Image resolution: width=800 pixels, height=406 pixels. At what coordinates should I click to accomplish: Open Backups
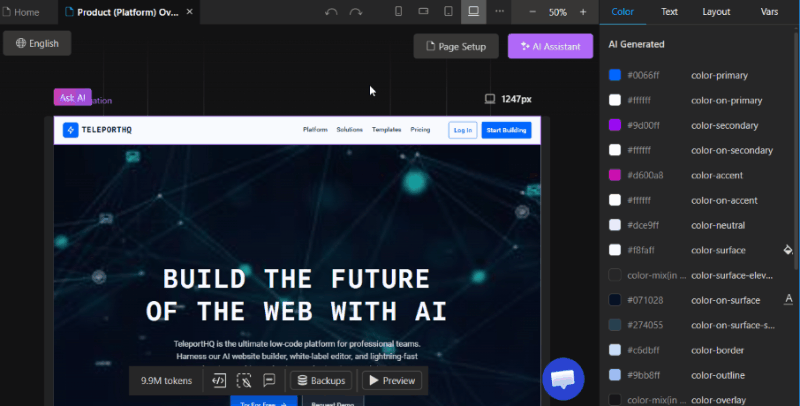point(321,380)
